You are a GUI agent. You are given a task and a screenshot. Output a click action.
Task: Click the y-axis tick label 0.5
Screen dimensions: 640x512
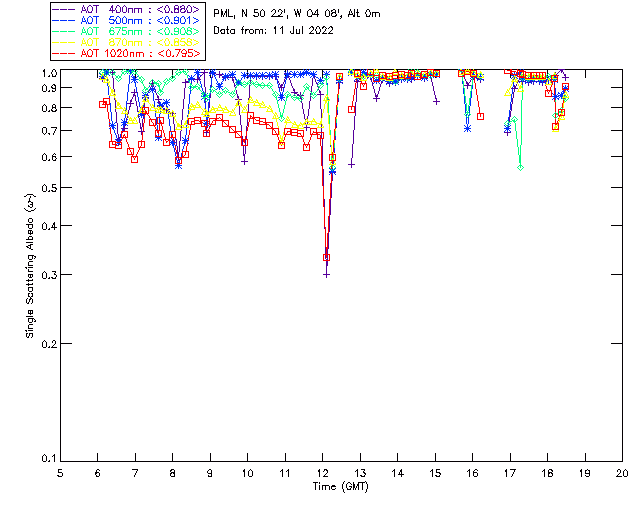pos(49,188)
